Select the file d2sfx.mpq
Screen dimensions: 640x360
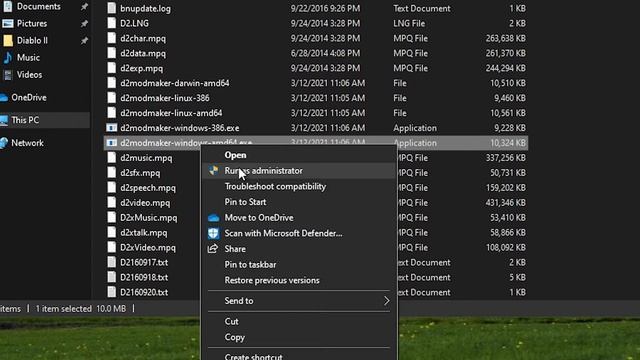(x=140, y=173)
